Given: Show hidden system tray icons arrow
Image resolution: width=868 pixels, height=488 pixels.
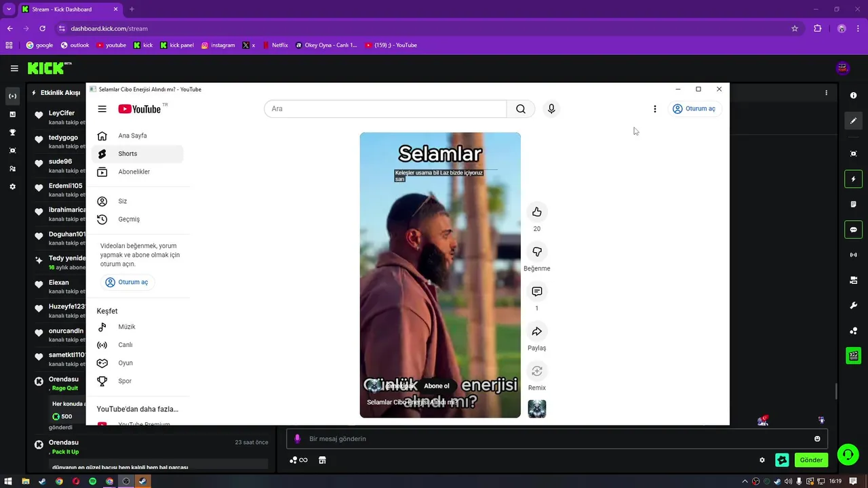Looking at the screenshot, I should [745, 481].
